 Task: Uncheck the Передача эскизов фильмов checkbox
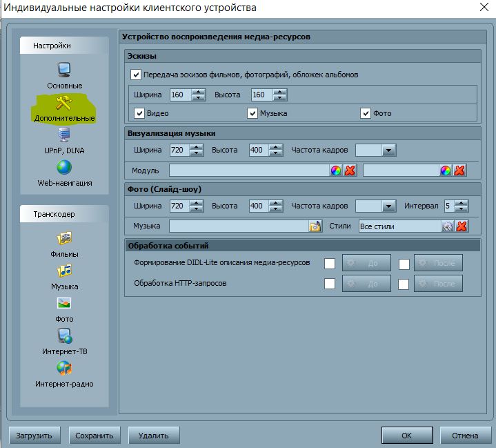(x=136, y=75)
